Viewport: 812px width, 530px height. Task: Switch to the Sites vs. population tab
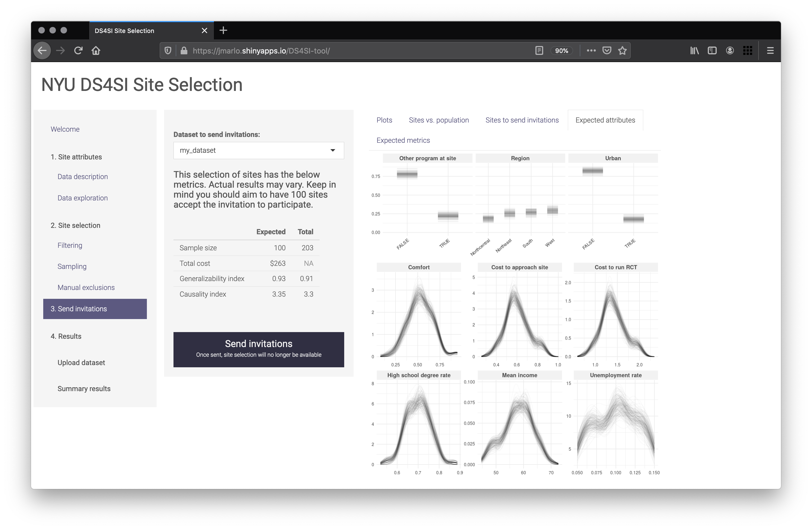439,120
